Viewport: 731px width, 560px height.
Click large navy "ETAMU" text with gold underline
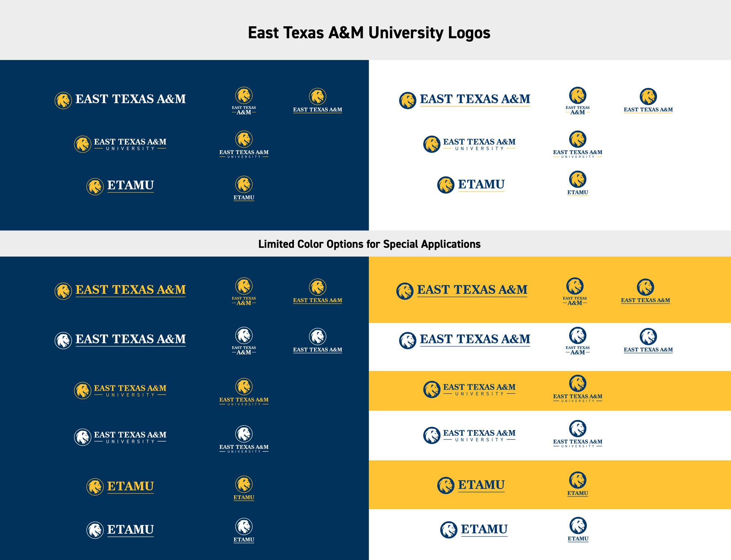(x=481, y=184)
